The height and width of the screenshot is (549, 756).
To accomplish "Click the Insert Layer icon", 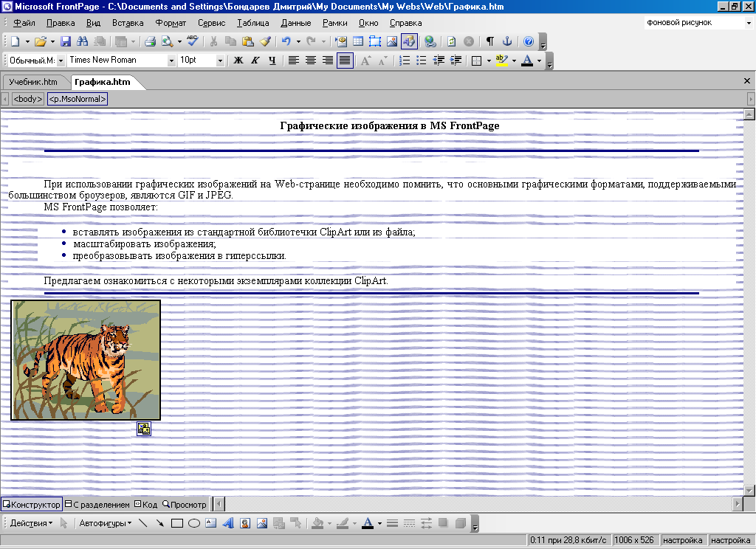I will point(375,41).
